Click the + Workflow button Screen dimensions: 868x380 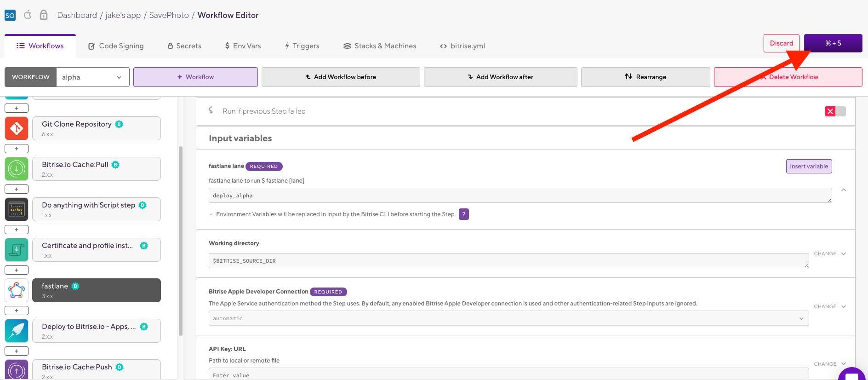tap(195, 77)
